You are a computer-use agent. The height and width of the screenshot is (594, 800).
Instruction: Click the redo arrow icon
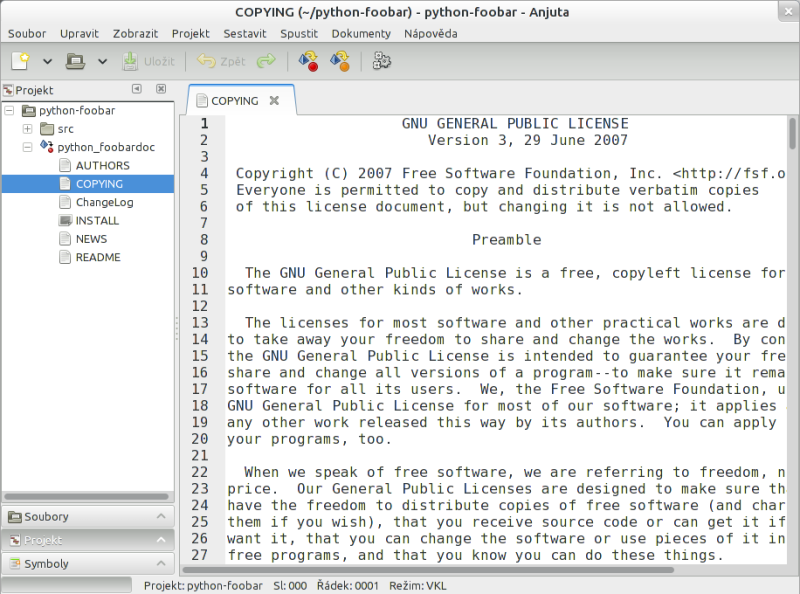pyautogui.click(x=266, y=61)
